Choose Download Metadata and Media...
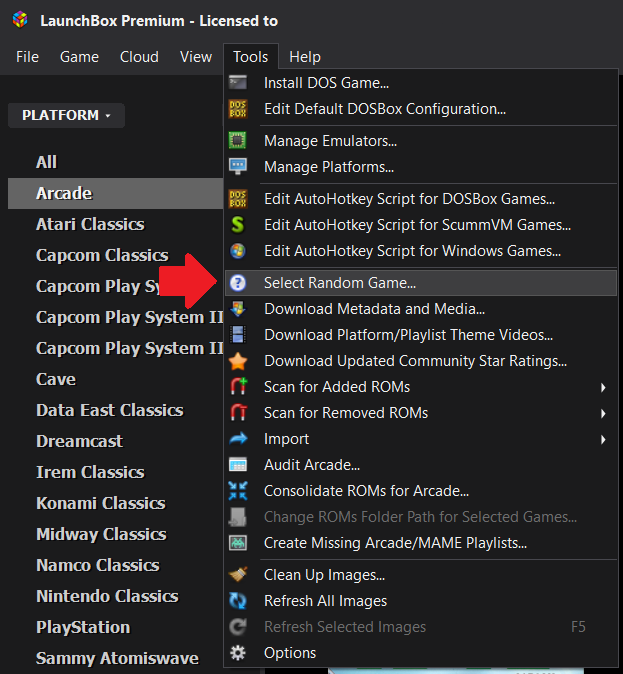This screenshot has height=674, width=623. click(421, 309)
